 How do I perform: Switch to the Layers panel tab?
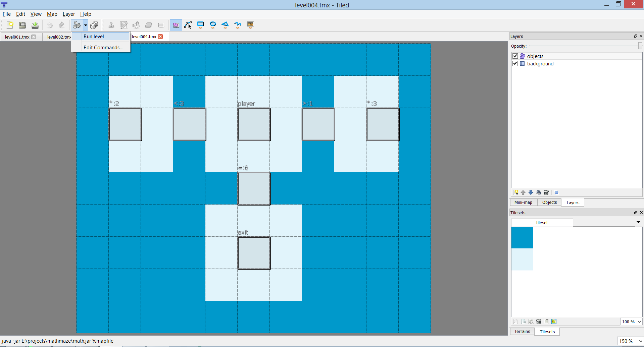[573, 203]
